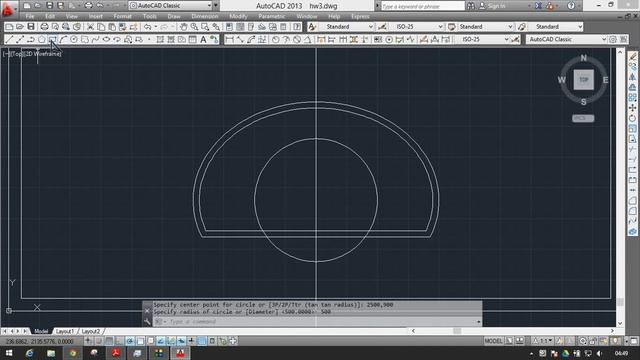Open the AutoCAD Classic dropdown in Workspaces toolbar
Screen dimensions: 640x360
pyautogui.click(x=567, y=39)
